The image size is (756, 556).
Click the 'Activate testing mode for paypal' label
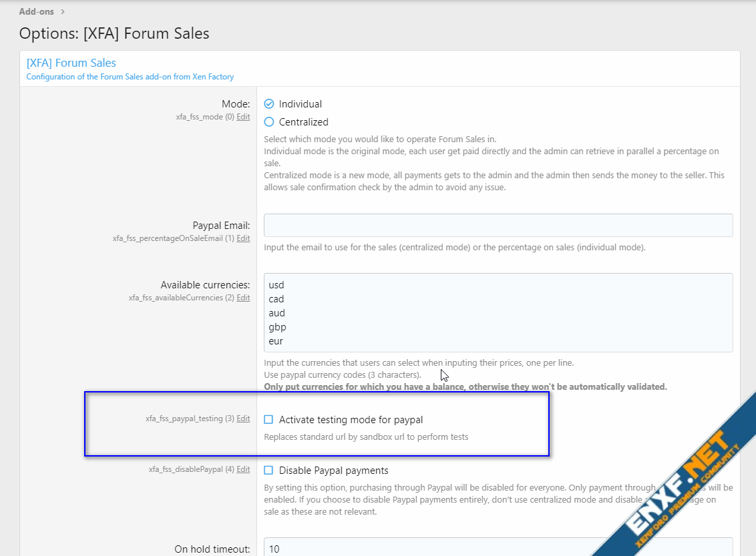click(351, 420)
